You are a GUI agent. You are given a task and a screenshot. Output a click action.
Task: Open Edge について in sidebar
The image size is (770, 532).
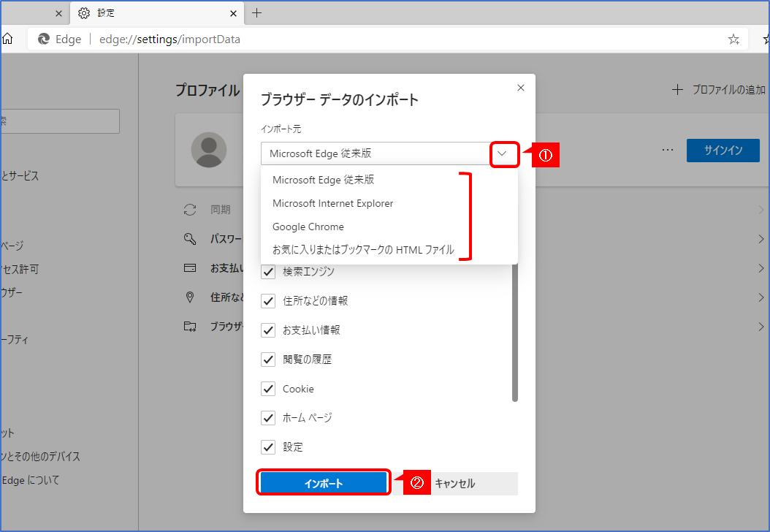[31, 480]
